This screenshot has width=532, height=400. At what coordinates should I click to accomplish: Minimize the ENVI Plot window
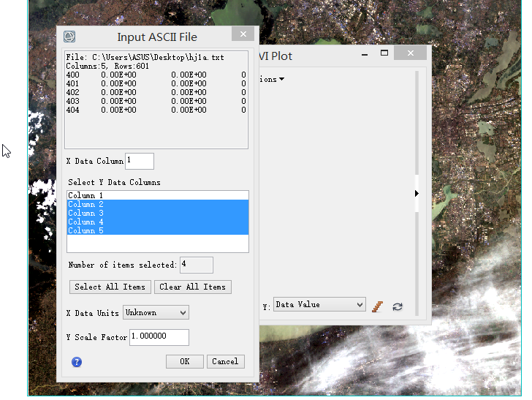(x=363, y=53)
